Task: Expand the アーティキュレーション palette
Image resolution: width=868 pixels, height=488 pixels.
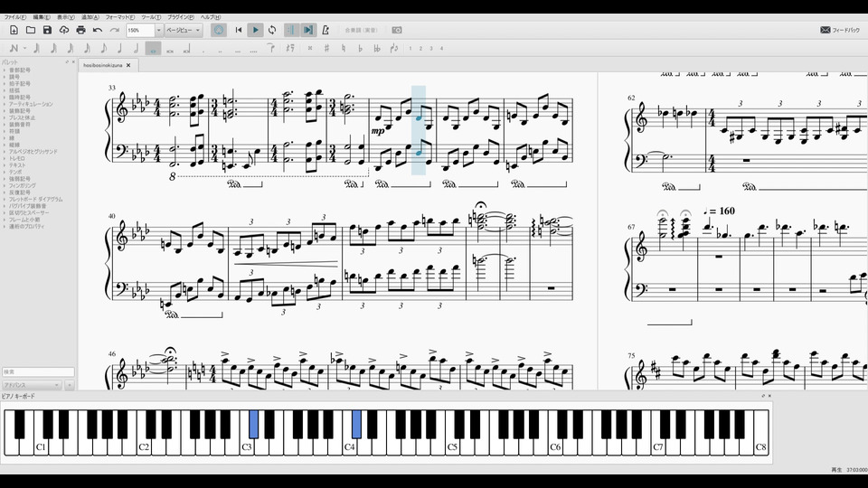Action: pyautogui.click(x=31, y=104)
